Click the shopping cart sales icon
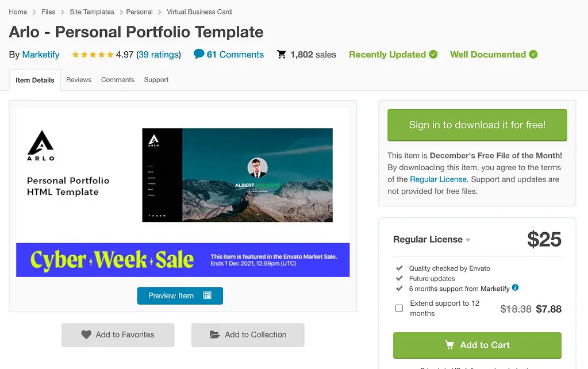The width and height of the screenshot is (588, 369). tap(282, 55)
